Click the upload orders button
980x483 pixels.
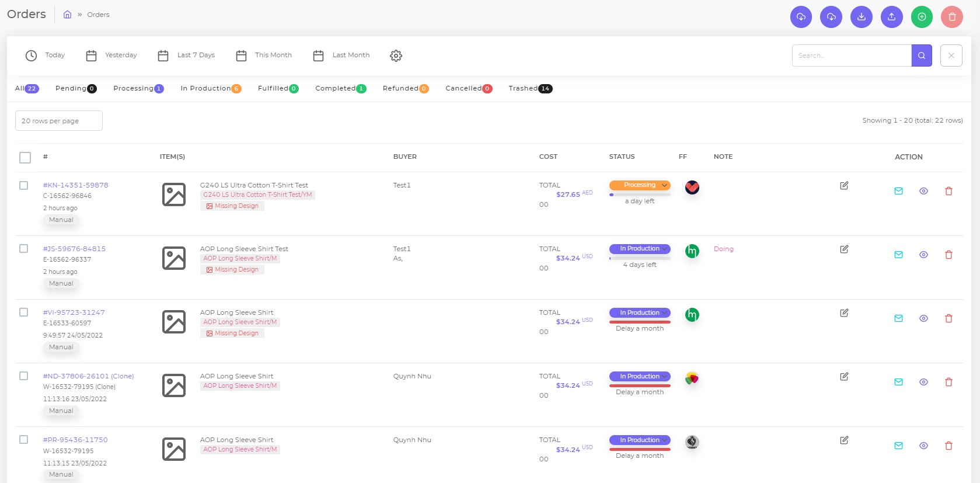pos(891,17)
